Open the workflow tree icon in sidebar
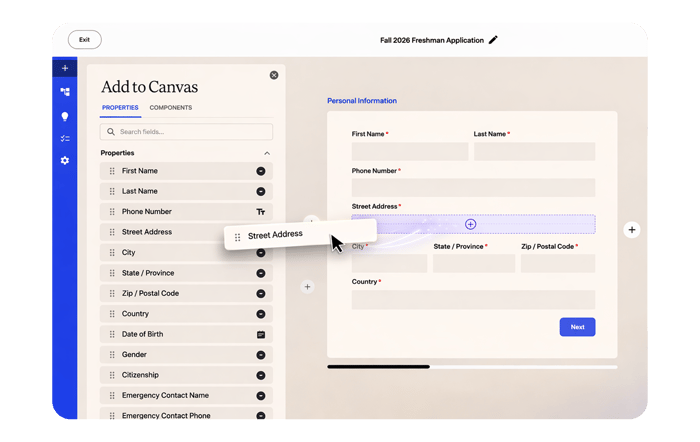 pos(65,92)
